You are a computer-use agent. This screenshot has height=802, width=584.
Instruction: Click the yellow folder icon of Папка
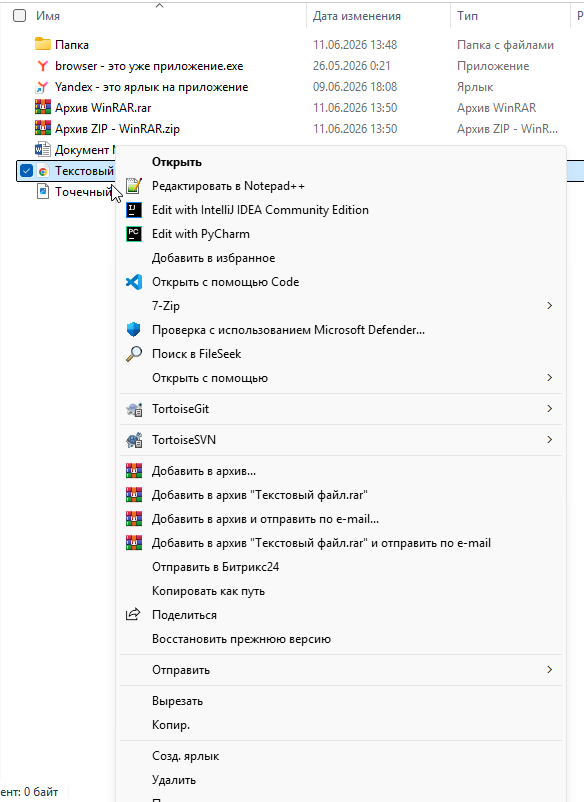43,44
